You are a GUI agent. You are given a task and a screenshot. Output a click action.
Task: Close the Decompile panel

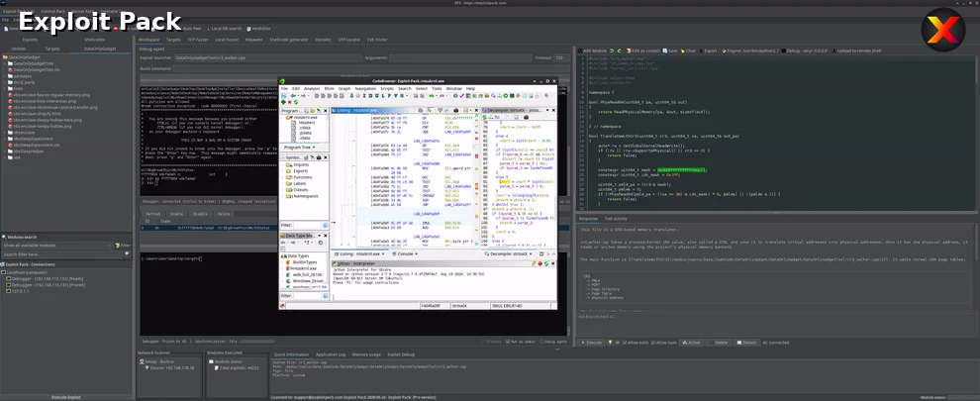pyautogui.click(x=553, y=110)
